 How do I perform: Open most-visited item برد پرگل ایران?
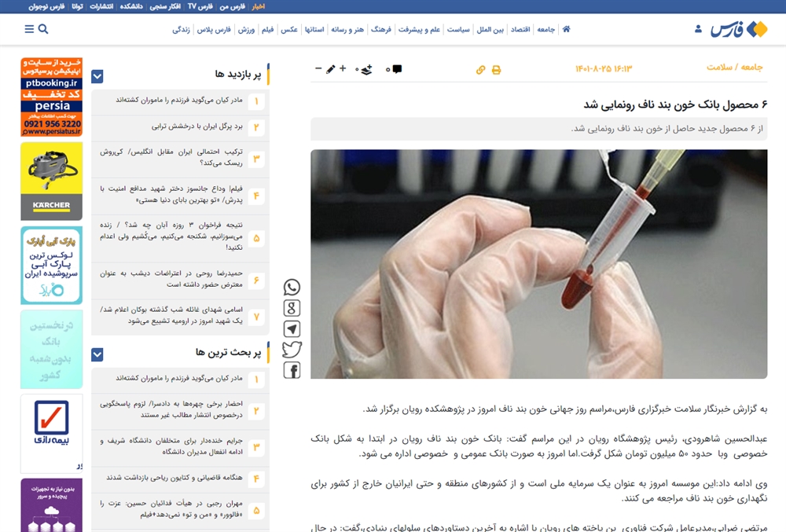click(197, 127)
